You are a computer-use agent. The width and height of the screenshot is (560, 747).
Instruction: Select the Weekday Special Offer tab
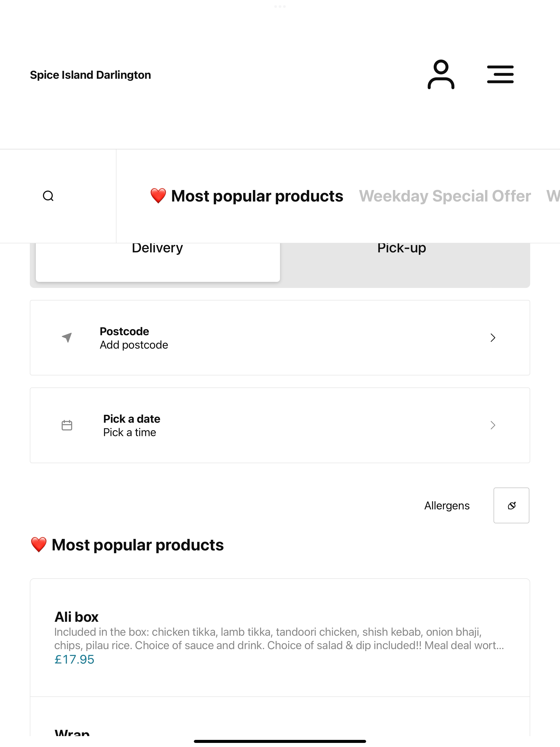pos(445,196)
